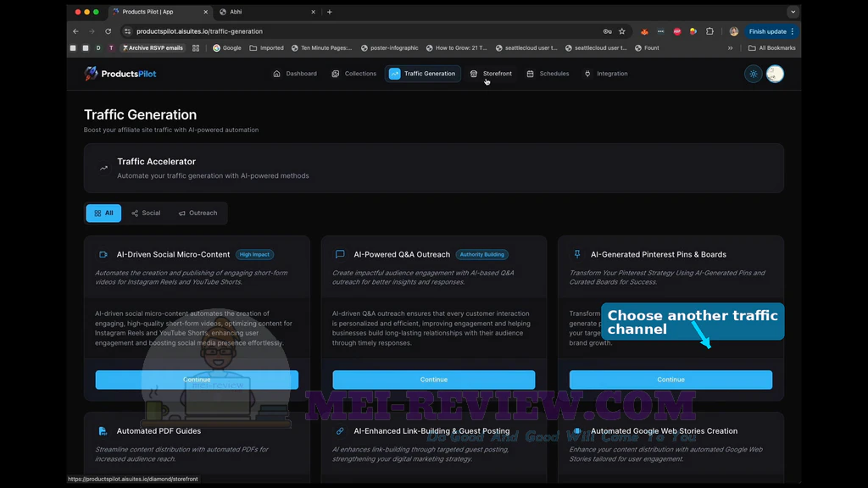Open the Ten Minute Pages bookmark

click(x=321, y=48)
